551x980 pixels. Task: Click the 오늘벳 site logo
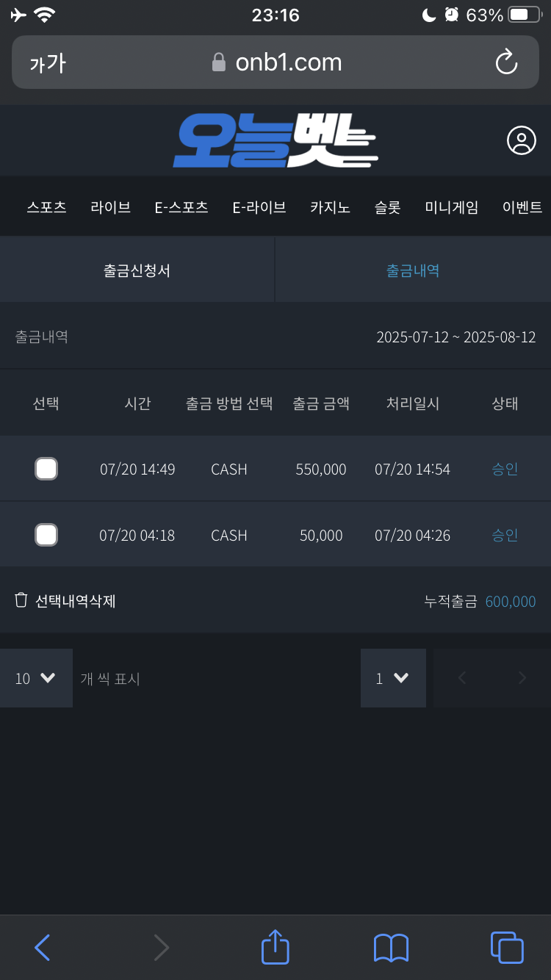pos(275,140)
